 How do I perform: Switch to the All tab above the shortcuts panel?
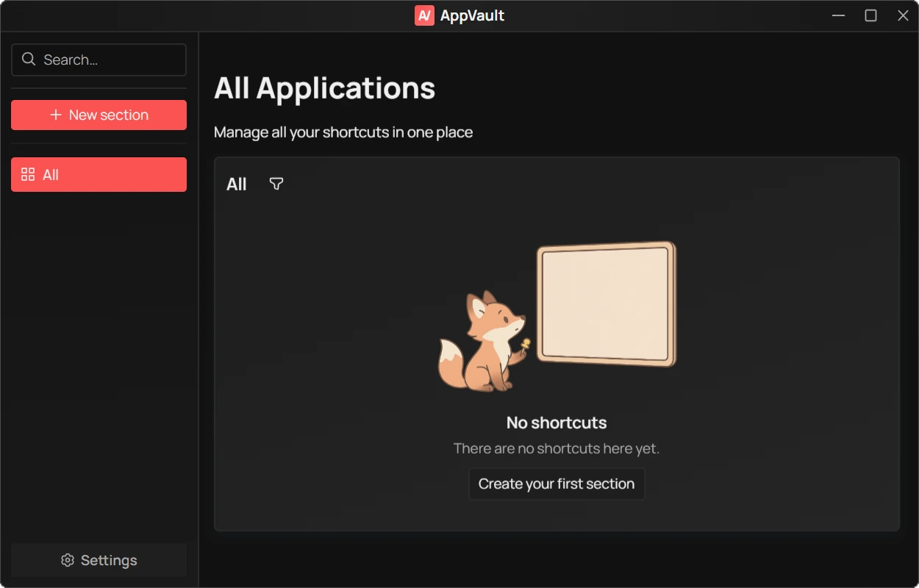[236, 184]
